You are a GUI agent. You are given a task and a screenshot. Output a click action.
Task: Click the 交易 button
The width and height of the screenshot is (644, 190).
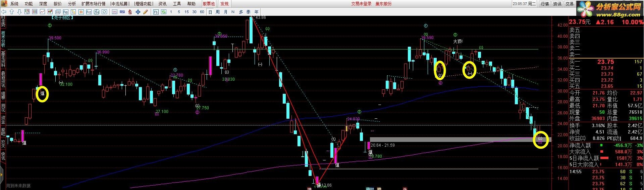tap(570, 4)
